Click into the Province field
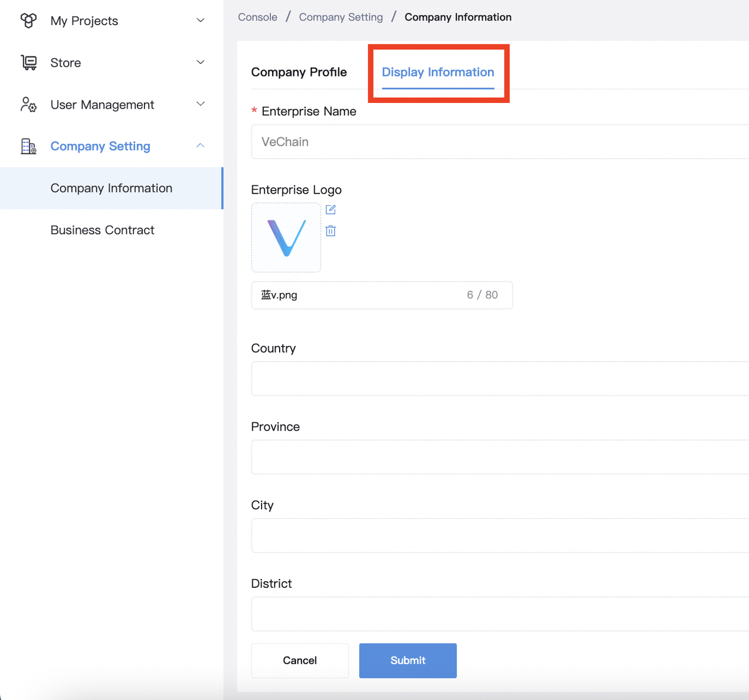Viewport: 749px width, 700px height. pyautogui.click(x=500, y=457)
